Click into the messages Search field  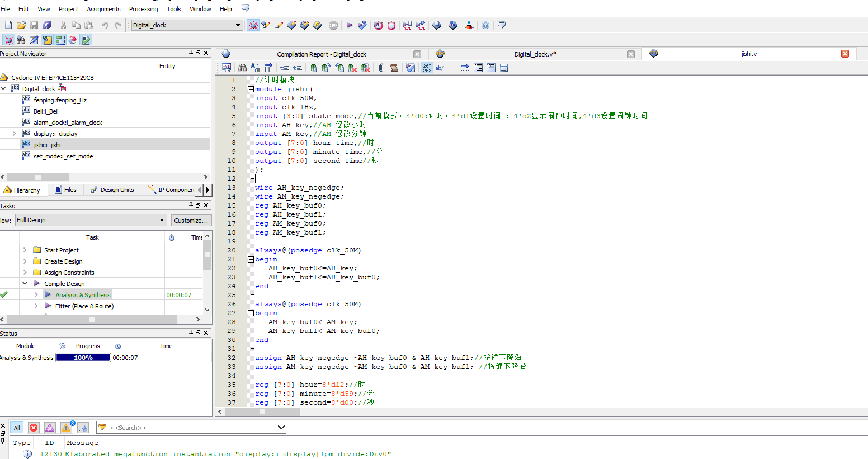[192, 428]
